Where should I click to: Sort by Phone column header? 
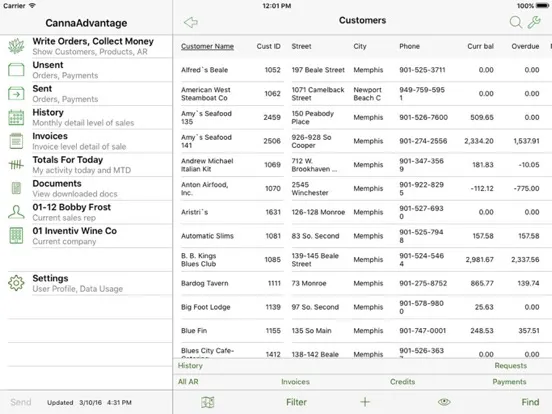click(409, 46)
